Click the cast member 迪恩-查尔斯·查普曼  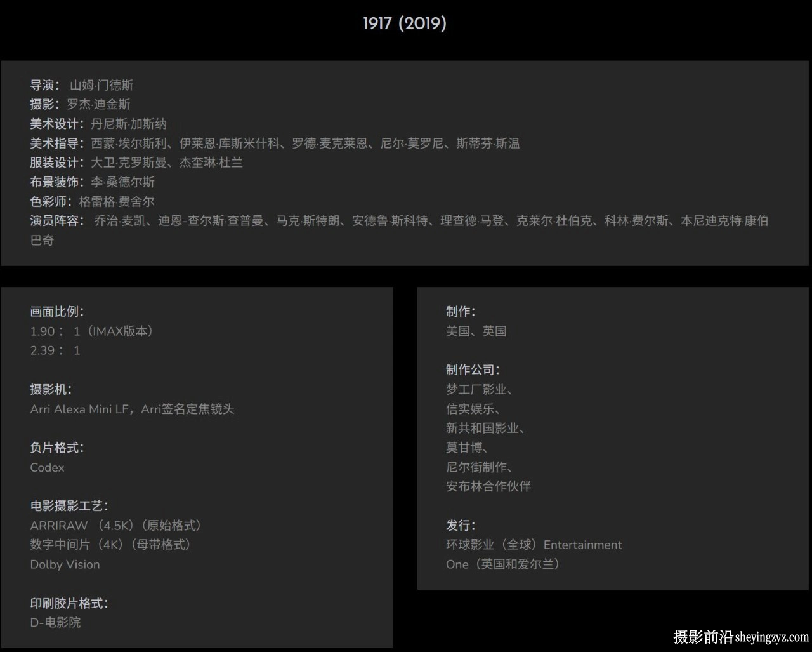[211, 221]
